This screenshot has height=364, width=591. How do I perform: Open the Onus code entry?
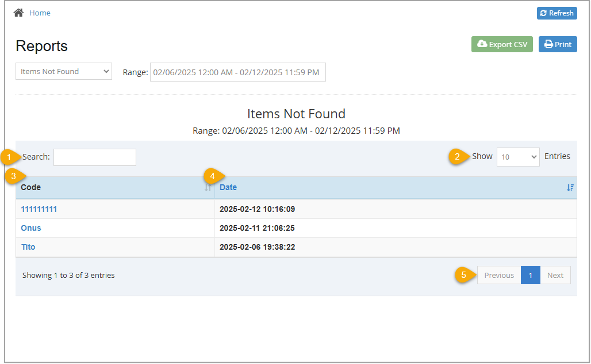pyautogui.click(x=30, y=228)
